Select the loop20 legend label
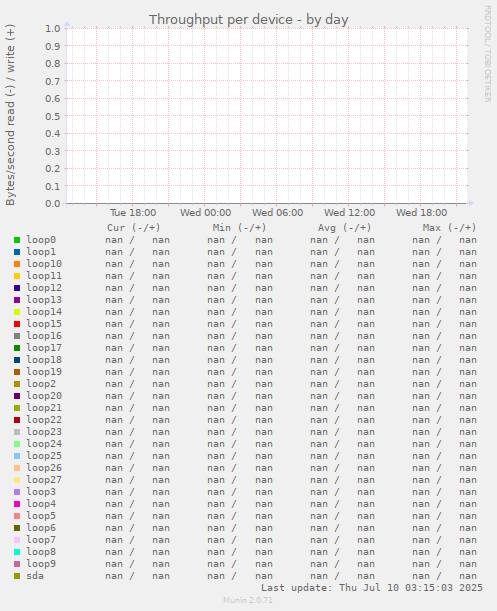This screenshot has width=497, height=611. click(x=44, y=396)
